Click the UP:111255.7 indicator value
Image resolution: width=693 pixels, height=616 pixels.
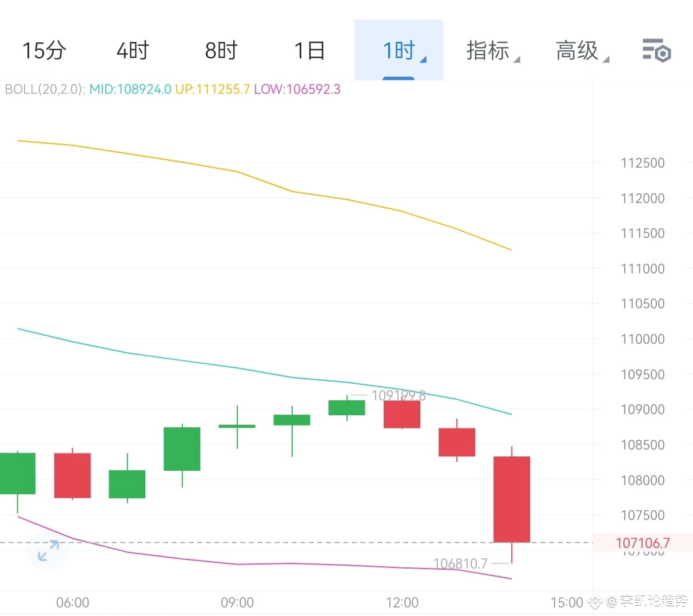click(x=212, y=89)
